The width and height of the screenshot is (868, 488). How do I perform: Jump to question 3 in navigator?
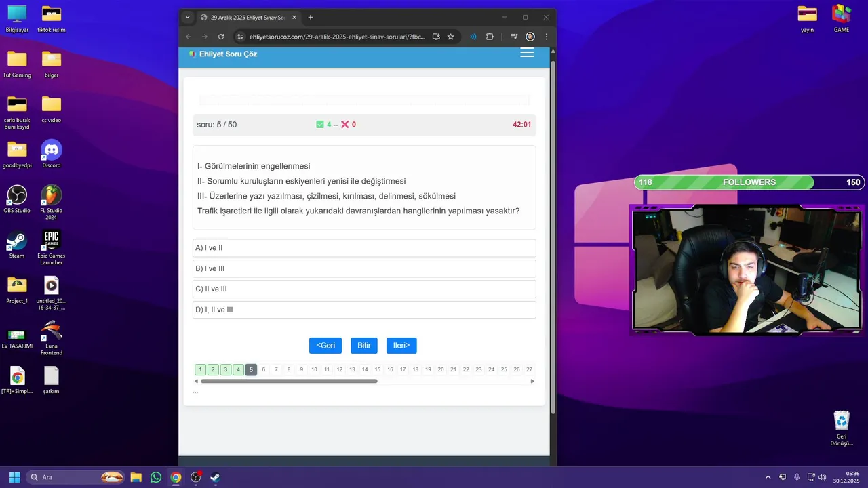pyautogui.click(x=226, y=369)
